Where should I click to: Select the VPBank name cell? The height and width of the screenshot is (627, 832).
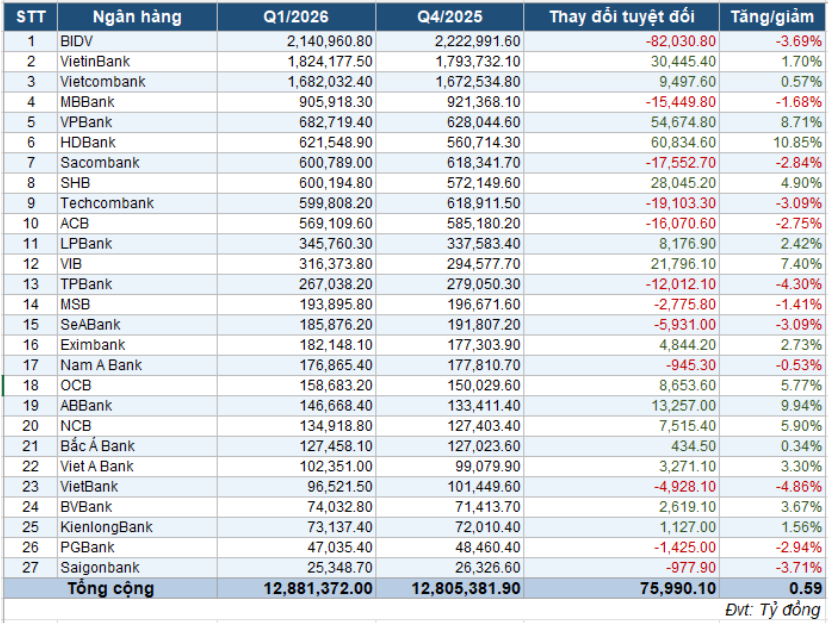tap(137, 122)
